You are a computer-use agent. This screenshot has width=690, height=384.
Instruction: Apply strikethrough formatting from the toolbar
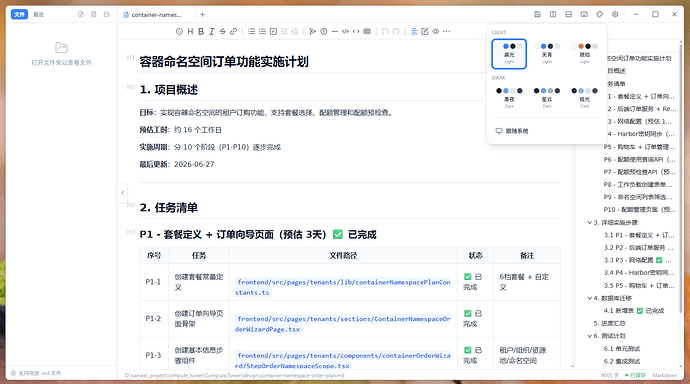pos(223,31)
